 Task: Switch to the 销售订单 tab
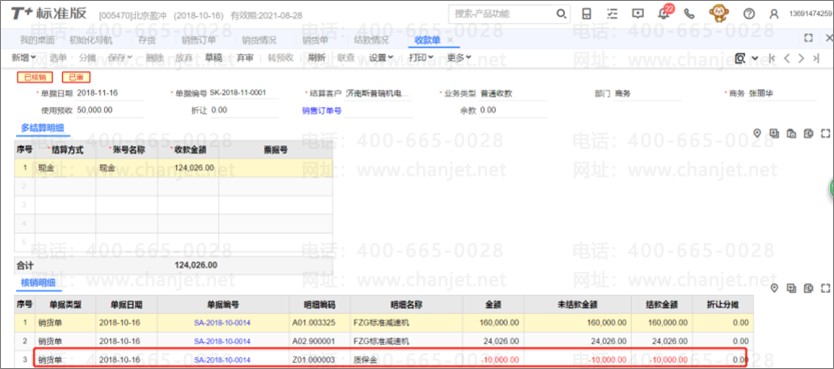point(198,40)
